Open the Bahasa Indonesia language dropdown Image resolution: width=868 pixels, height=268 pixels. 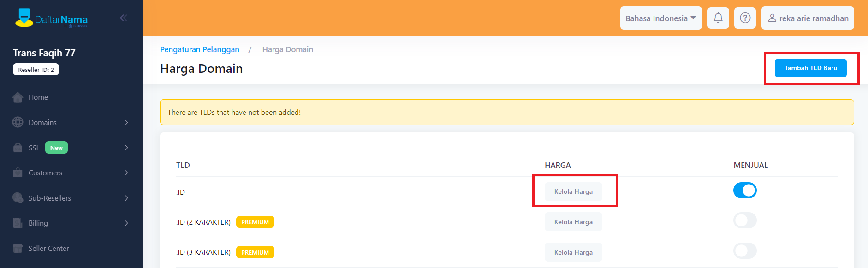[x=661, y=18]
